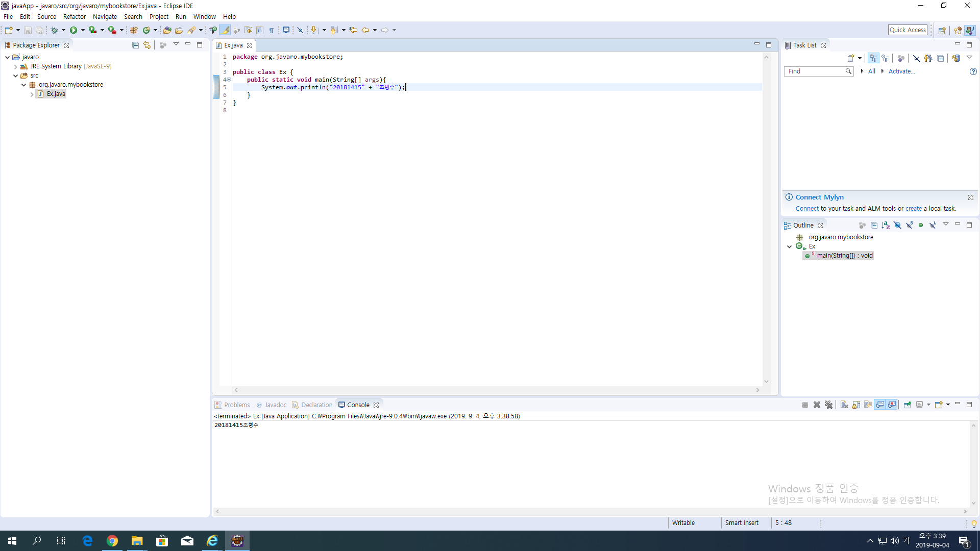Toggle Hide Non-Public Members in Outline
This screenshot has width=980, height=551.
point(921,225)
